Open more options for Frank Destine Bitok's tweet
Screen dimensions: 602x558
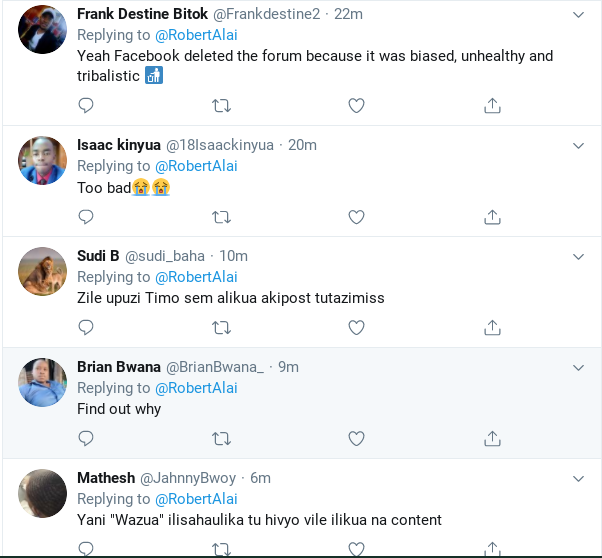(578, 15)
